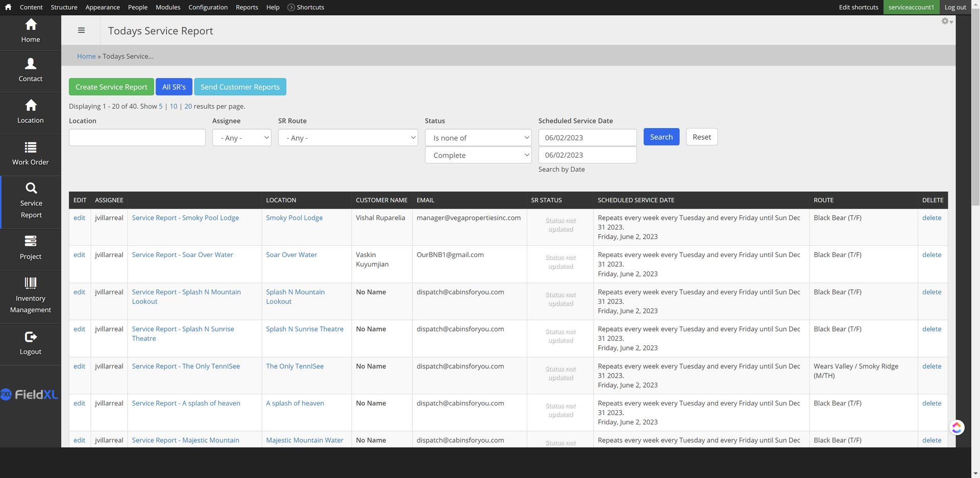
Task: Open the SR Route dropdown
Action: coord(348,138)
